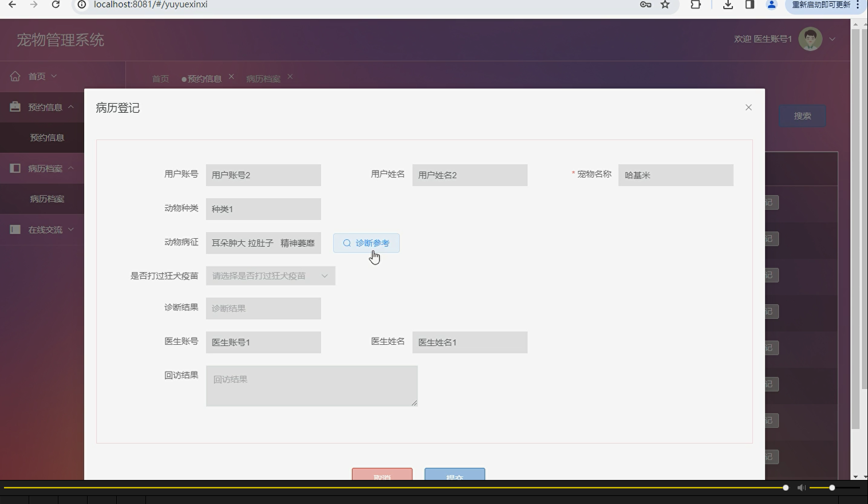Image resolution: width=868 pixels, height=504 pixels.
Task: Click the 预约信息 briefcase icon
Action: (x=15, y=107)
